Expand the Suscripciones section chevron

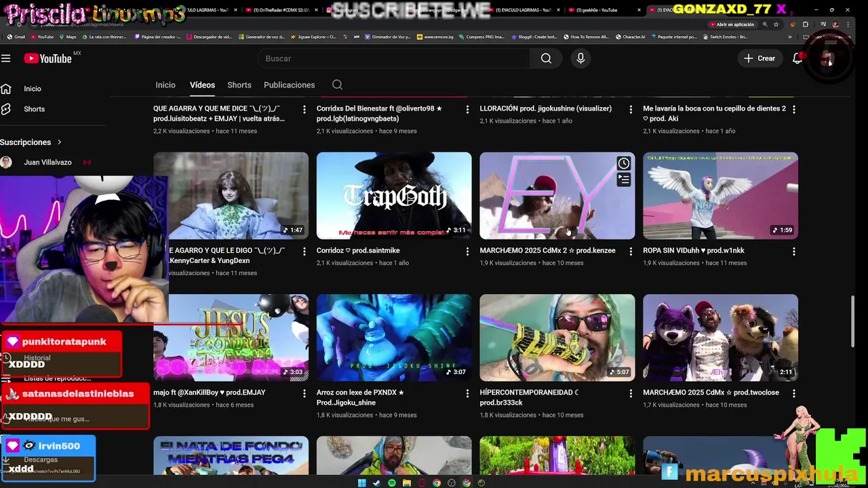pos(59,142)
